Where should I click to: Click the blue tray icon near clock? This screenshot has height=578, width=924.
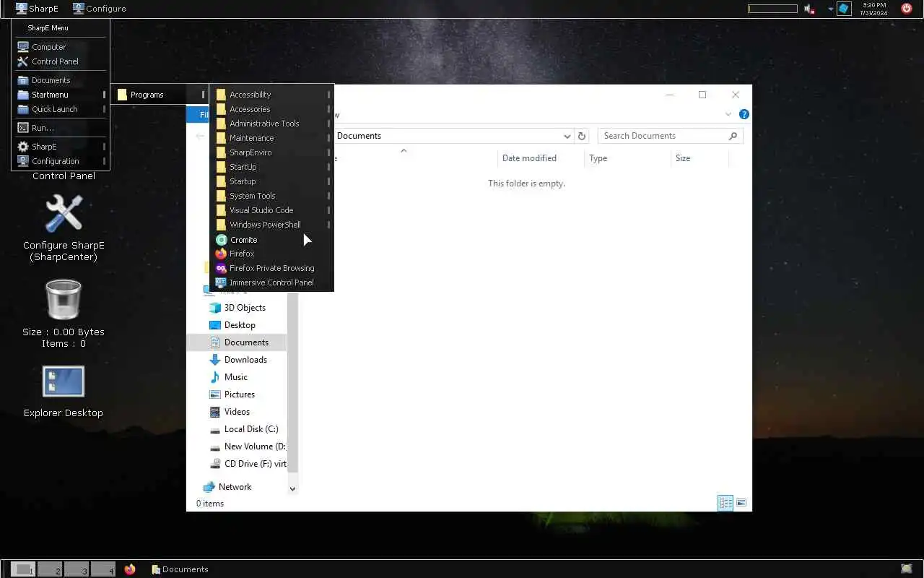tap(844, 9)
